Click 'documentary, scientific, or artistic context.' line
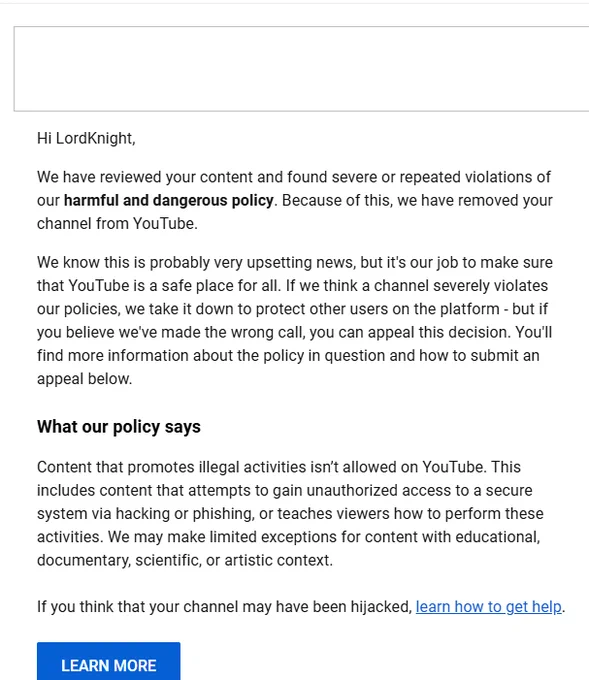 tap(185, 560)
